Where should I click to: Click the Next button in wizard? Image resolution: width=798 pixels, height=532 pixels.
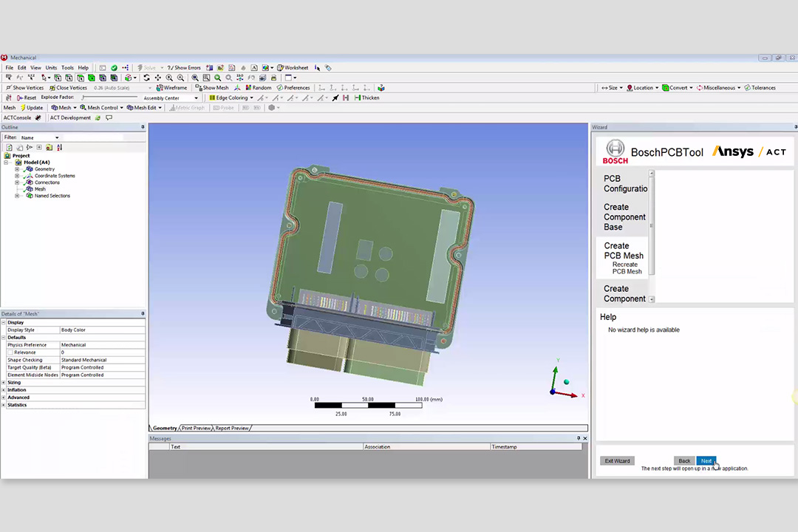706,461
